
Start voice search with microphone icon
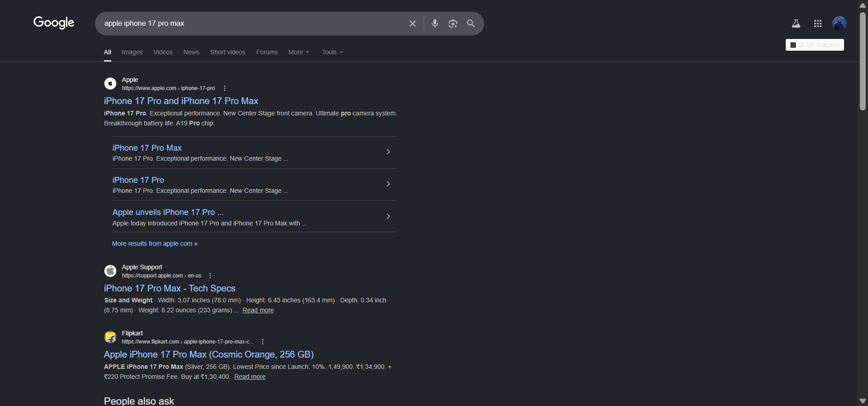pos(434,24)
